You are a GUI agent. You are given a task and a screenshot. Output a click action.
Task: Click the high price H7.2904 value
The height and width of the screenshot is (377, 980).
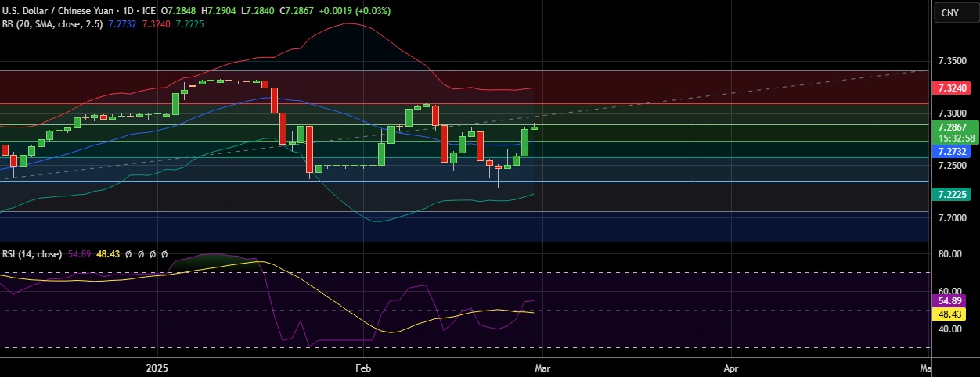[220, 11]
